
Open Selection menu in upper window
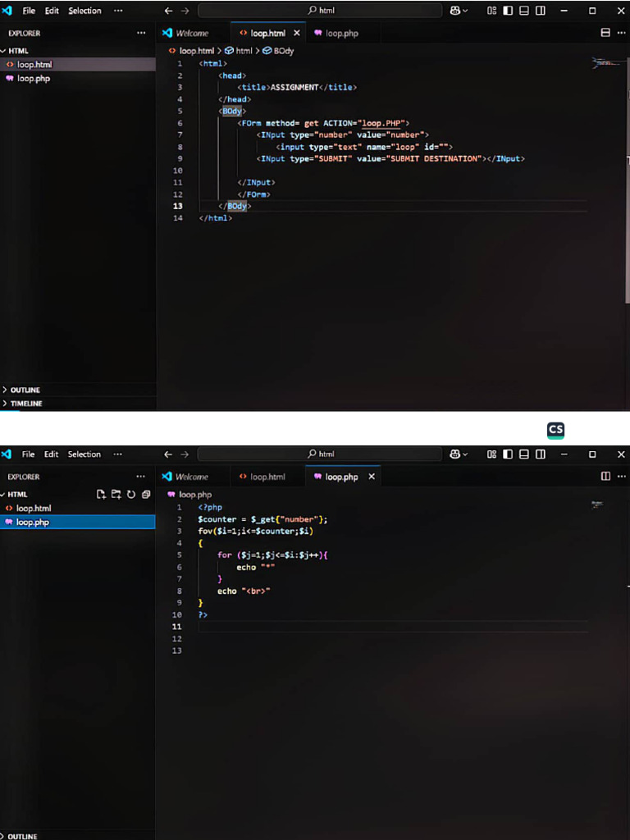84,11
